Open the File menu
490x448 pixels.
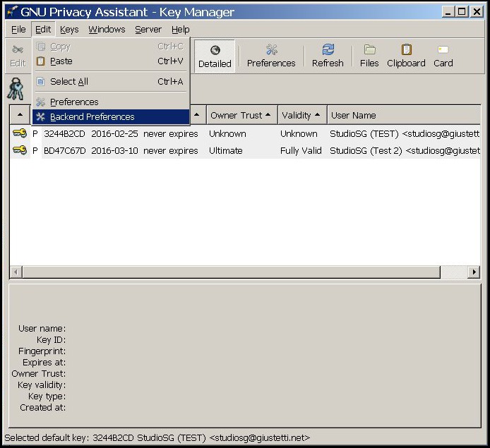pos(18,30)
